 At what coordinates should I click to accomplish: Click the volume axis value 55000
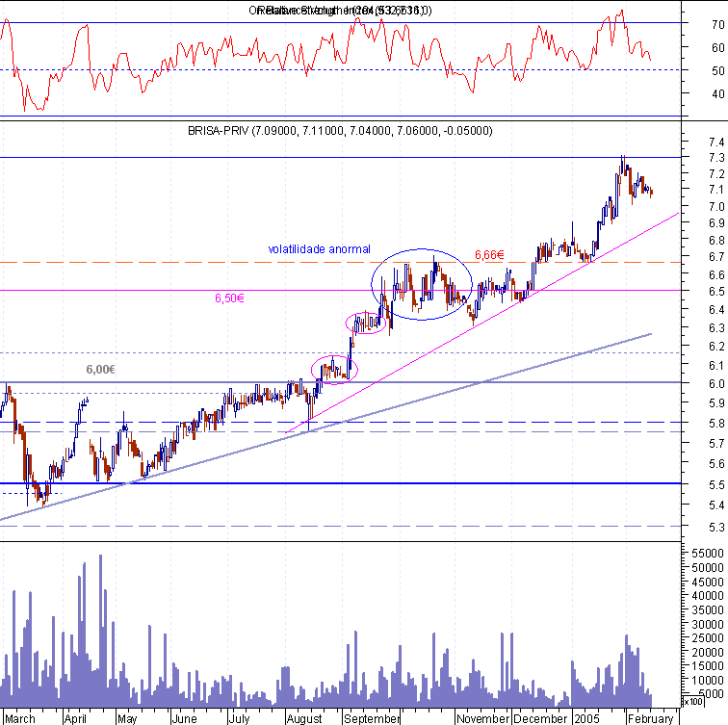(708, 554)
